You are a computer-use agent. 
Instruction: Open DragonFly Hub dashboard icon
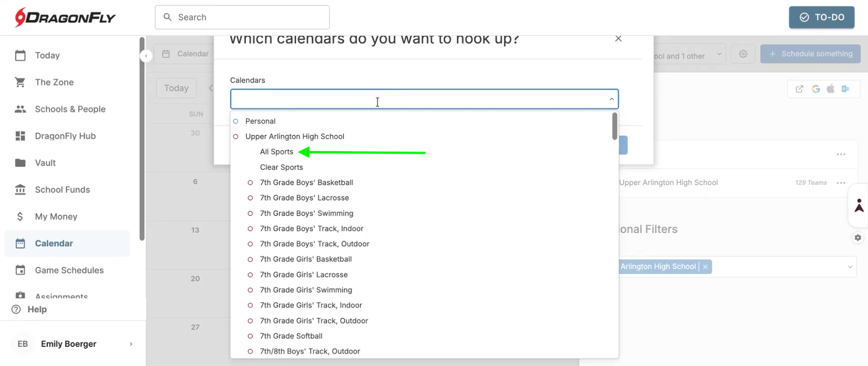pos(20,136)
